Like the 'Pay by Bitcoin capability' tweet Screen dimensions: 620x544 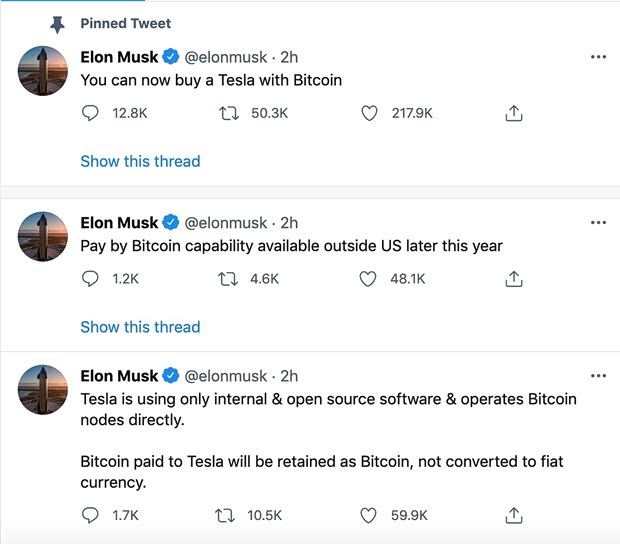pos(369,279)
